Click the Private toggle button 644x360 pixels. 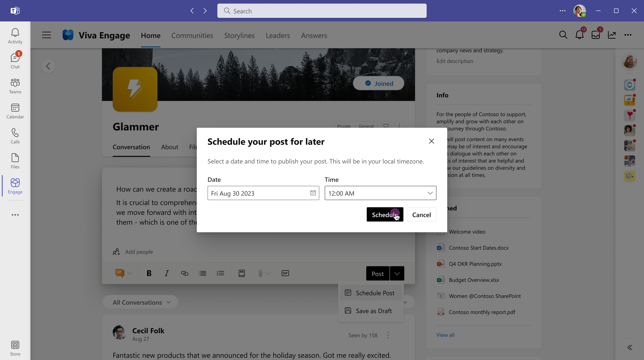point(344,126)
